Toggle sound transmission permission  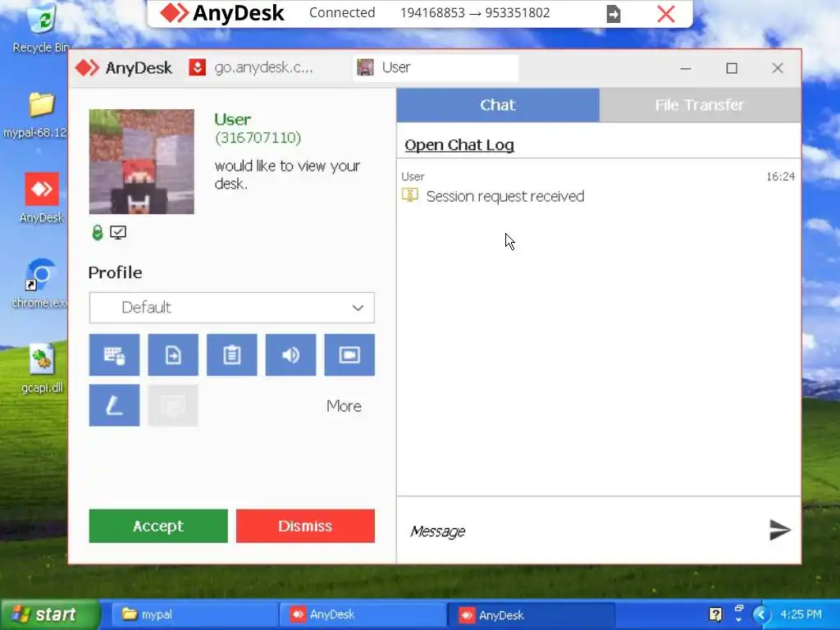pyautogui.click(x=291, y=354)
